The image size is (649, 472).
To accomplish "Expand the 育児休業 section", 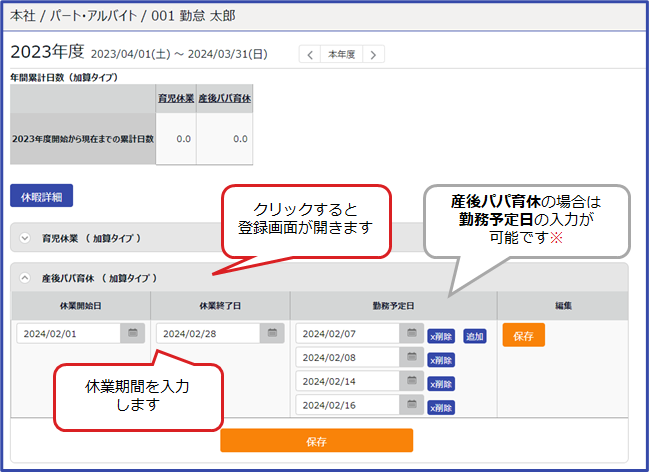I will tap(25, 239).
